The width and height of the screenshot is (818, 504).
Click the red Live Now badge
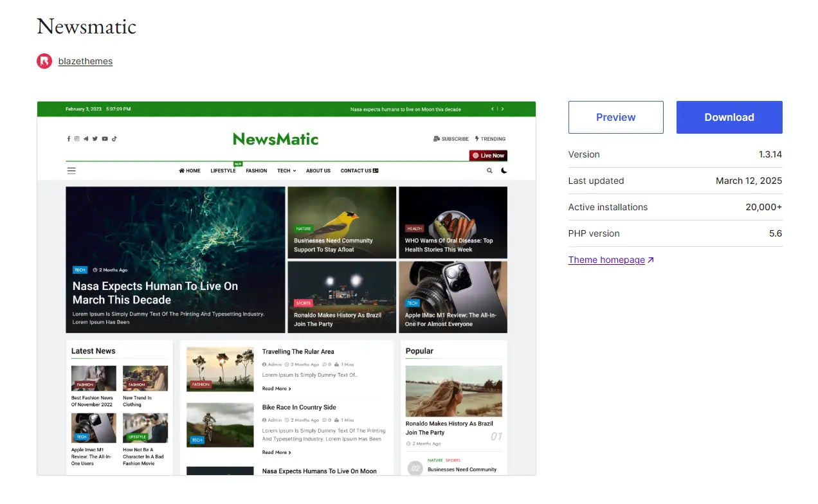pos(489,156)
